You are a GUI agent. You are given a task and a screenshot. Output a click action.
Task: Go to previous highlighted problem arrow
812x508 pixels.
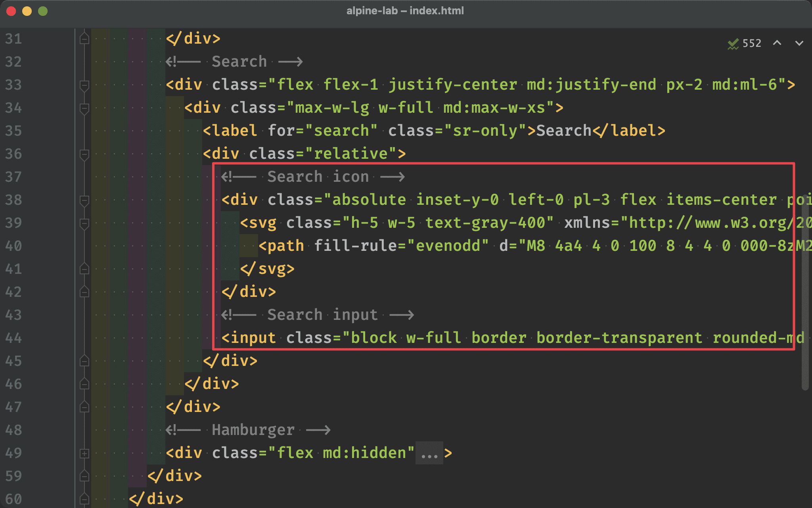click(x=777, y=43)
